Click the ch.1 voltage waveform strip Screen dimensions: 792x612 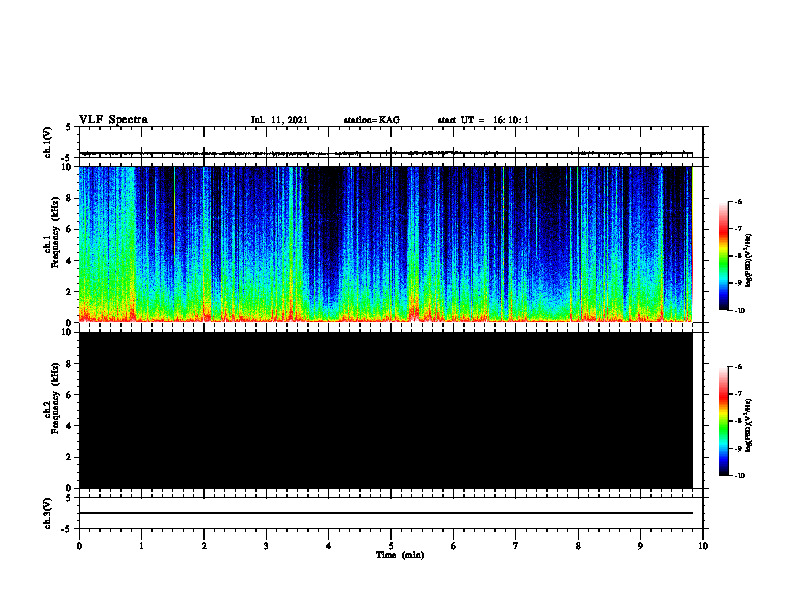click(385, 153)
